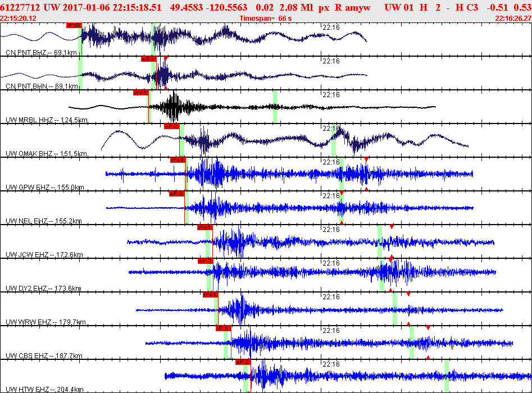Click the red triangle marker on CBS EHZ trace
532x393 pixels.
click(x=428, y=328)
